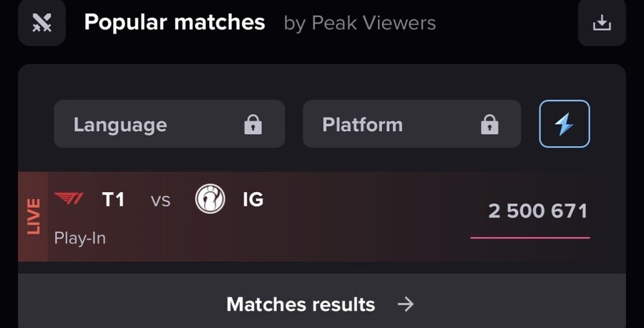Click the Play-In stage label
Viewport: 644px width, 328px height.
pyautogui.click(x=80, y=238)
